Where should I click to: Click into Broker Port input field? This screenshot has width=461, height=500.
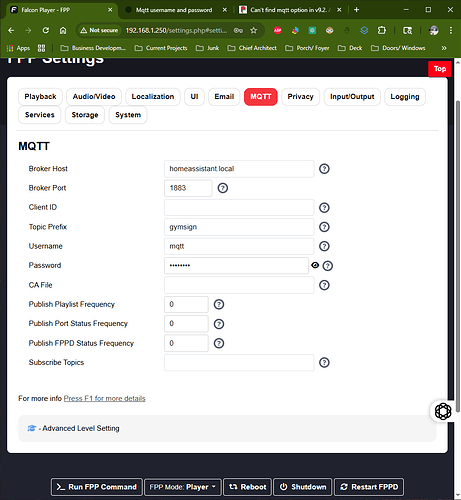[x=188, y=188]
